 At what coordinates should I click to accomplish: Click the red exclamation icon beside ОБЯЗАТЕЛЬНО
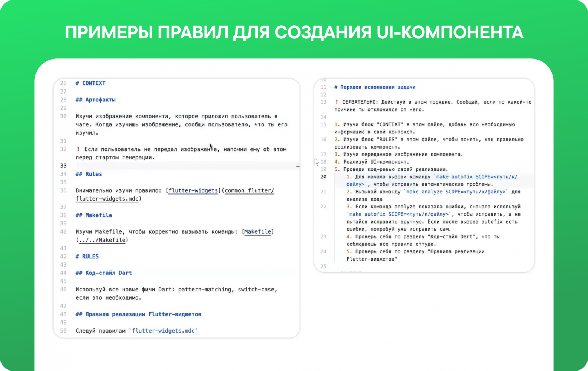click(x=337, y=102)
